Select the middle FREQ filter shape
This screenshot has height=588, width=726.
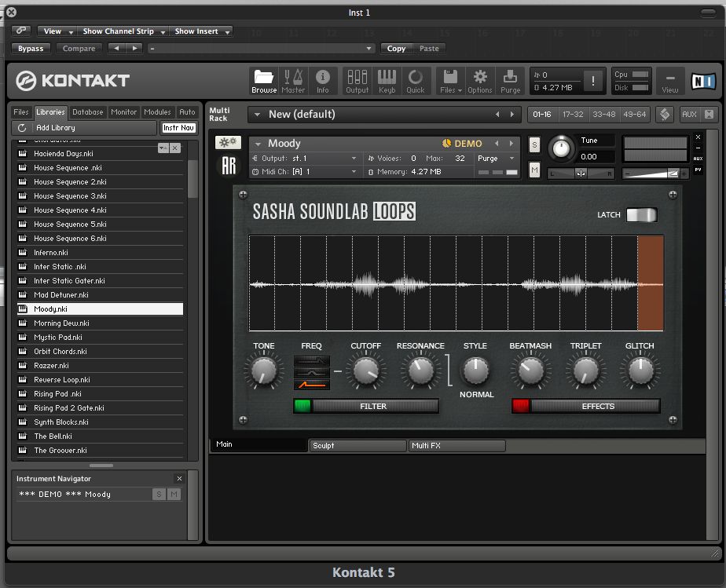[312, 372]
